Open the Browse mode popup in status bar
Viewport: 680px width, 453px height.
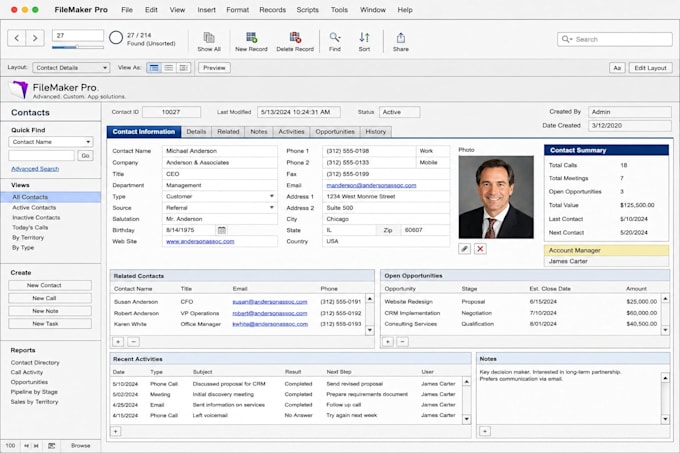[81, 446]
